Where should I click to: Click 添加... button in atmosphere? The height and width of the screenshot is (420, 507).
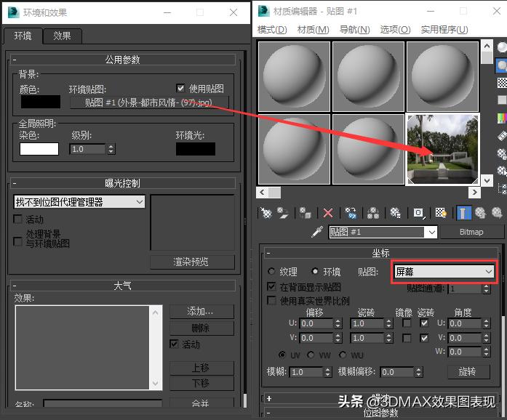[x=201, y=312]
